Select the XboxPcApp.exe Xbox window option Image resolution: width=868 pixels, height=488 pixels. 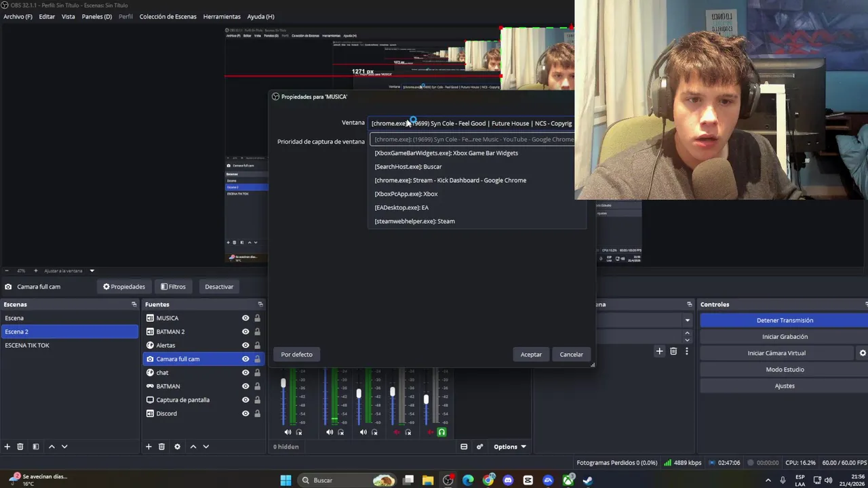coord(406,194)
